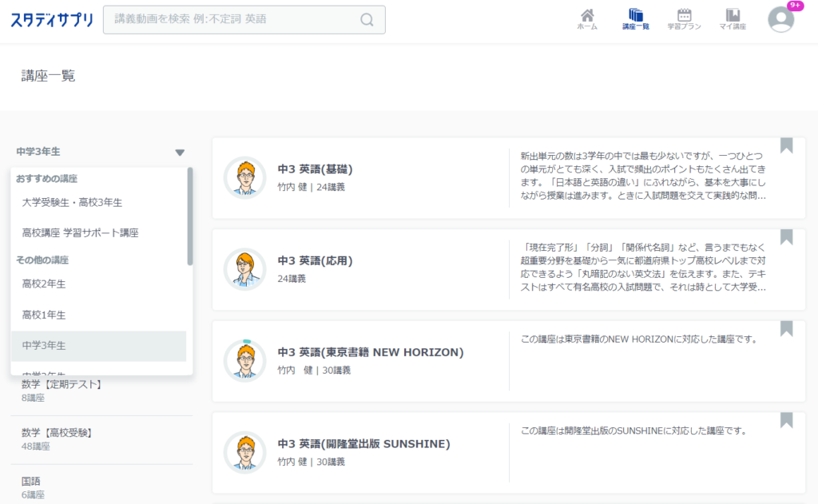Bookmark the NEW HORIZON course
This screenshot has width=818, height=504.
coord(786,329)
